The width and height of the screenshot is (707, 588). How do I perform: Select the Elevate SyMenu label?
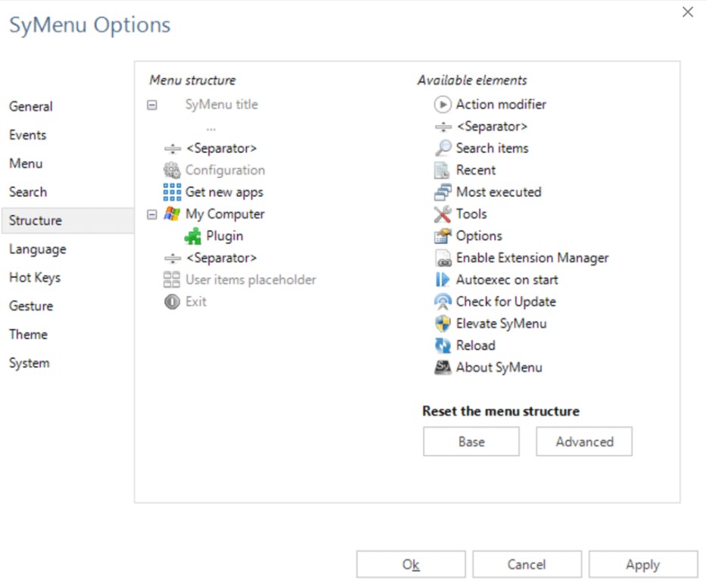point(502,324)
